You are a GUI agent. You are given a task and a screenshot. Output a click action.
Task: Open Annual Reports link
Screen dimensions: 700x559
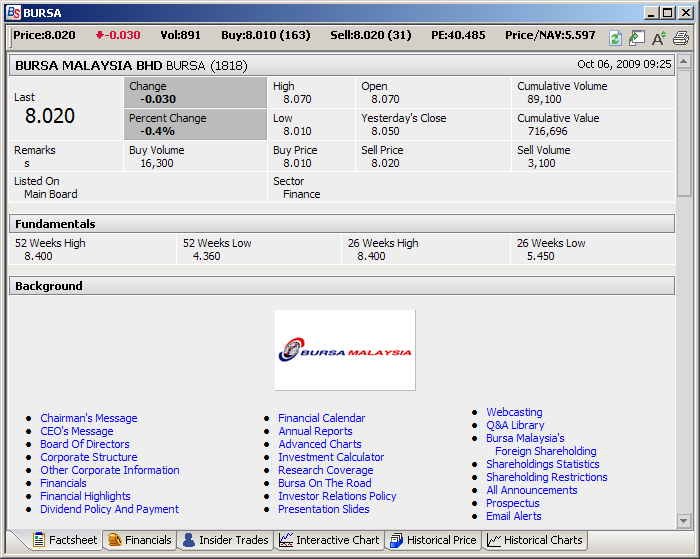pos(315,431)
